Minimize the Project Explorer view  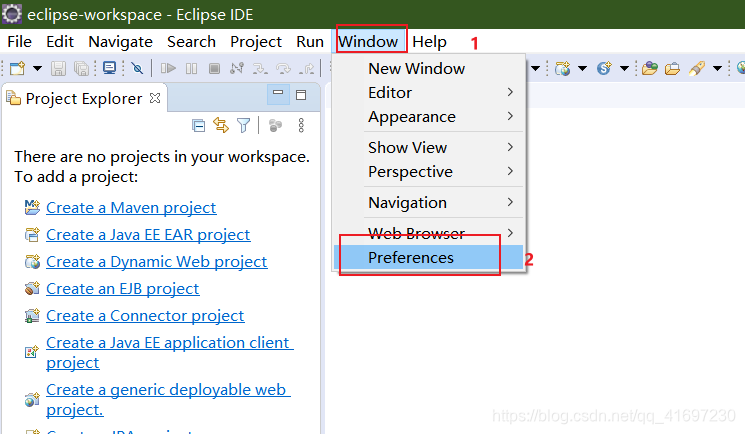click(x=278, y=94)
